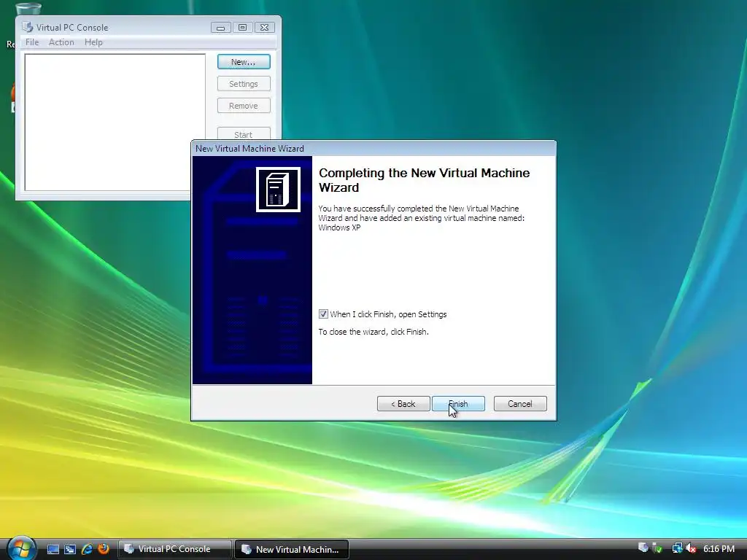The image size is (747, 560).
Task: Click Start button in Virtual PC Console
Action: tap(244, 134)
